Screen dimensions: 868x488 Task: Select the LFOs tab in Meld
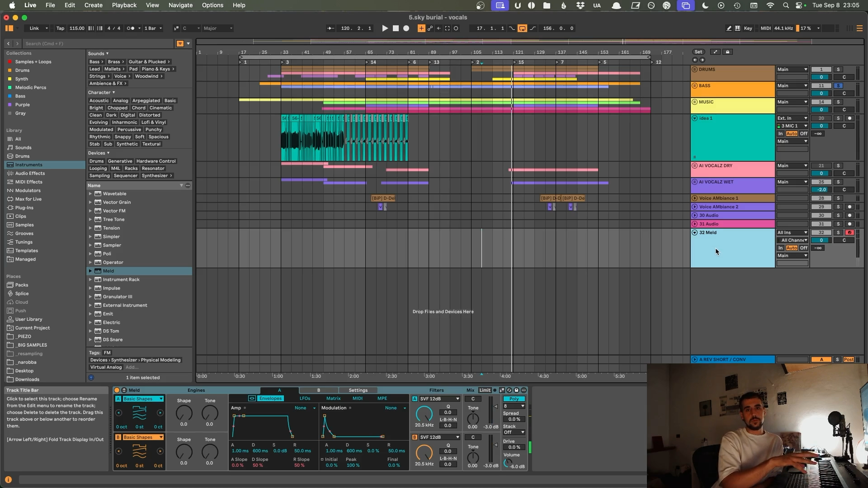305,399
